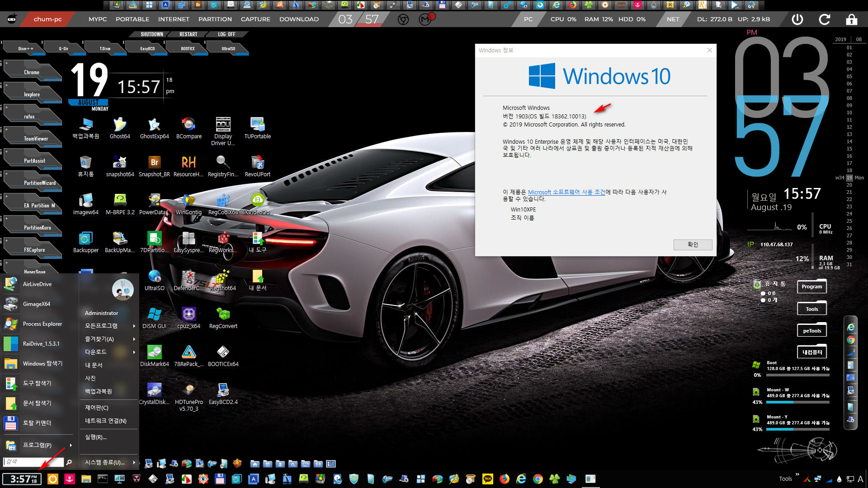This screenshot has height=488, width=868.
Task: Open the Ghost64 desktop icon
Action: [x=120, y=128]
